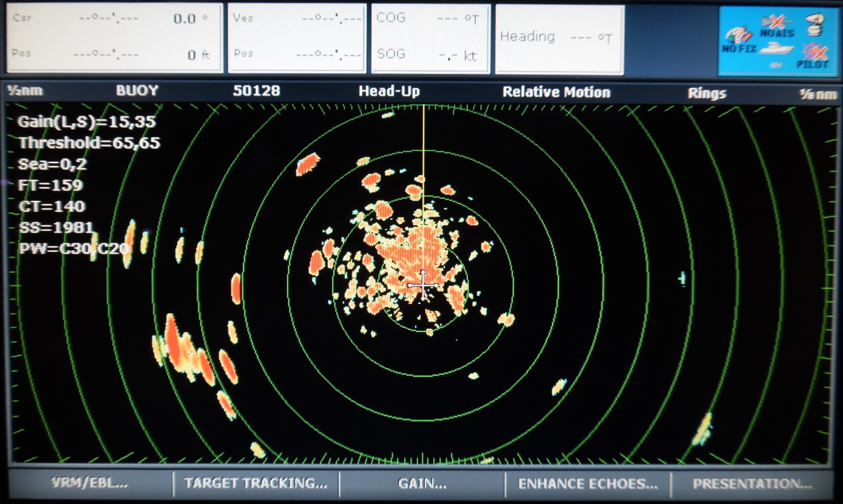The image size is (843, 504).
Task: Click the Ves vessel position data box
Action: click(297, 37)
